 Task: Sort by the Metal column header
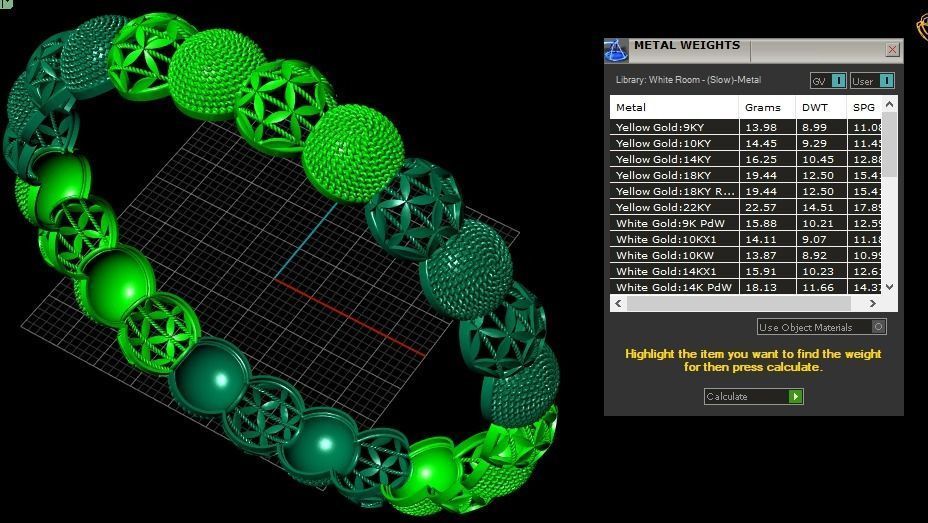tap(674, 107)
